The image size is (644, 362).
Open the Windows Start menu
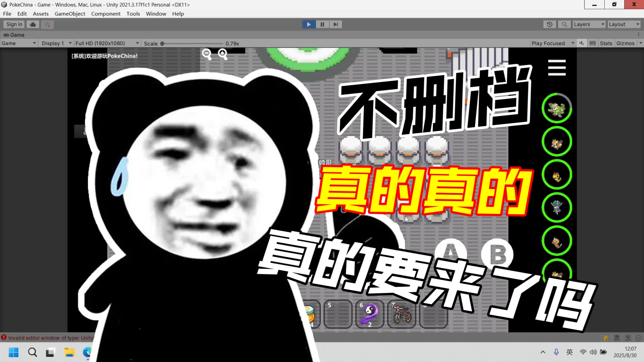click(13, 352)
